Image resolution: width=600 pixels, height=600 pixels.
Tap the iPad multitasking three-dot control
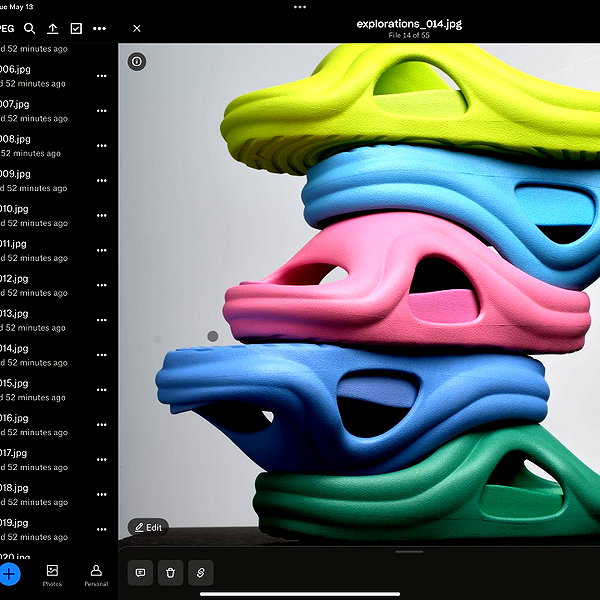(300, 7)
